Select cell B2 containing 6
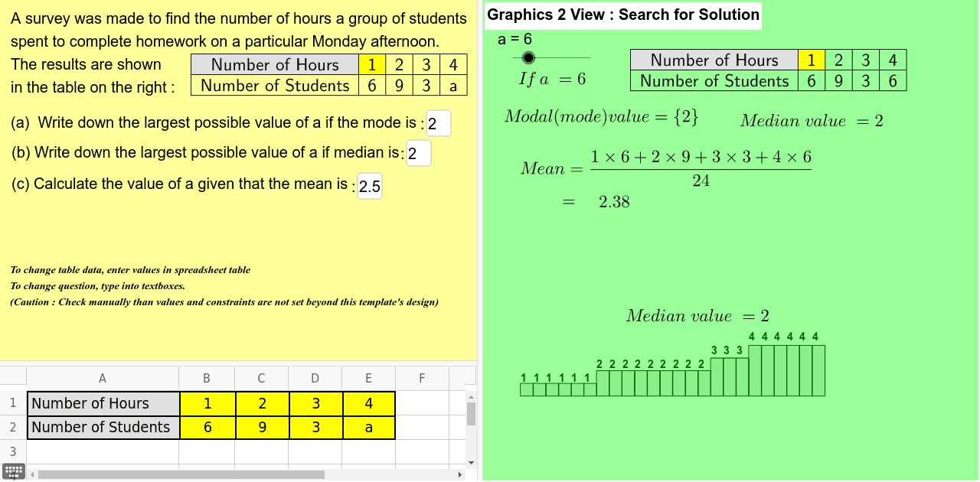The height and width of the screenshot is (482, 980). pos(207,427)
